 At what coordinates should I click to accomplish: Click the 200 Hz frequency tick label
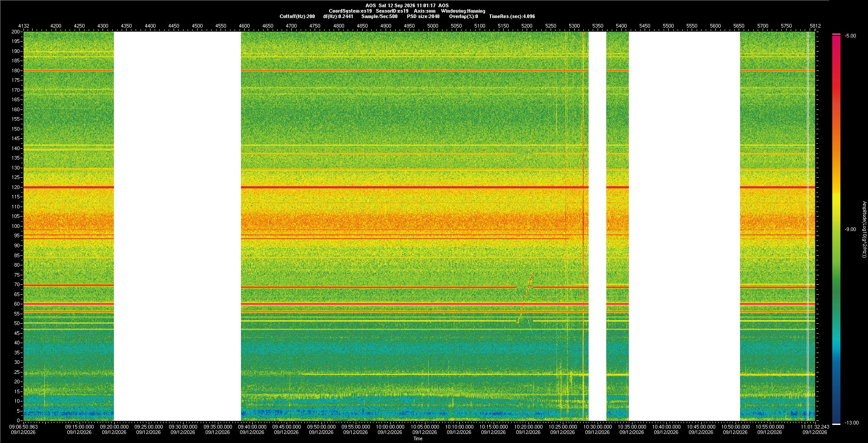(16, 32)
